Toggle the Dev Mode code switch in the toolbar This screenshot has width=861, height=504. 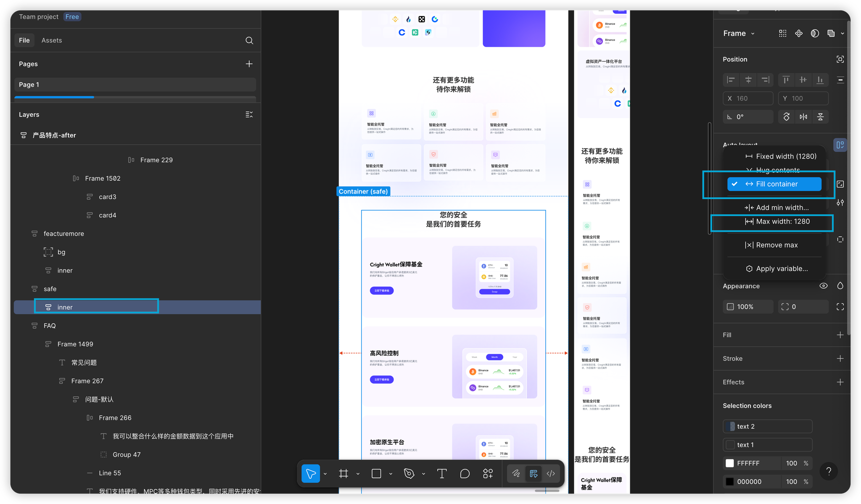(551, 474)
